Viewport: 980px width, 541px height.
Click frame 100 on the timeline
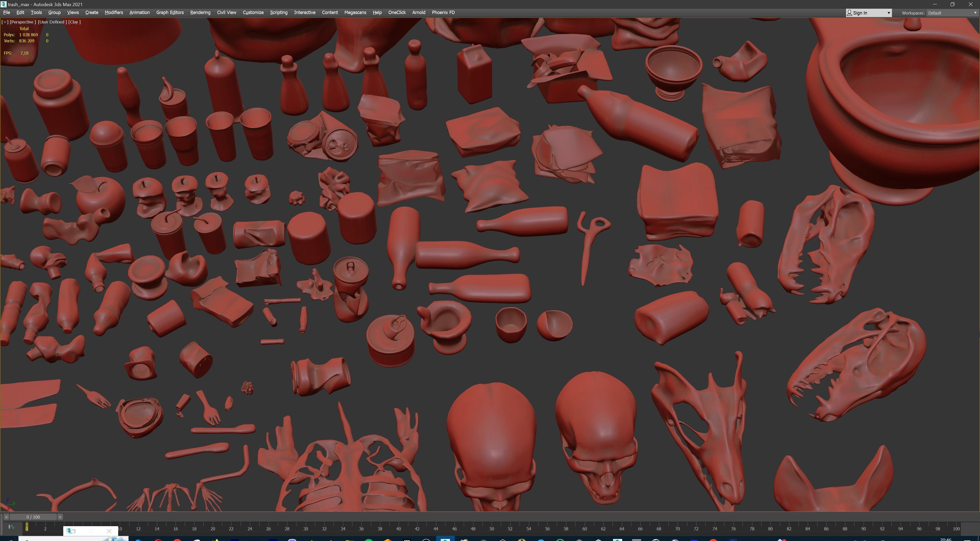point(956,529)
